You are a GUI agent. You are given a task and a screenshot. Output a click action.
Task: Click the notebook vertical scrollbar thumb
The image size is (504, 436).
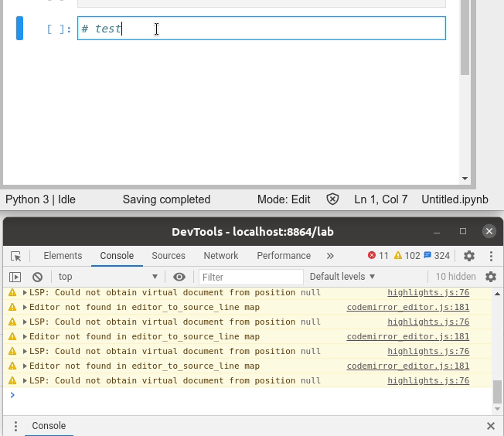465,37
